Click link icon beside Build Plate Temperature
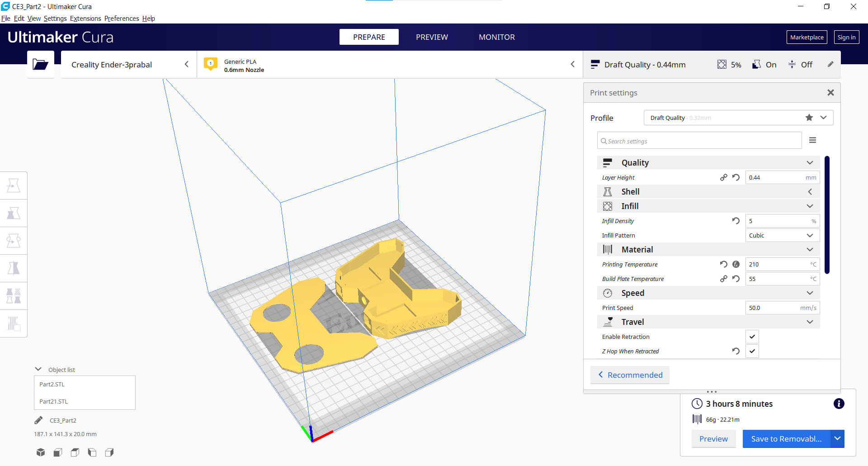 [724, 279]
